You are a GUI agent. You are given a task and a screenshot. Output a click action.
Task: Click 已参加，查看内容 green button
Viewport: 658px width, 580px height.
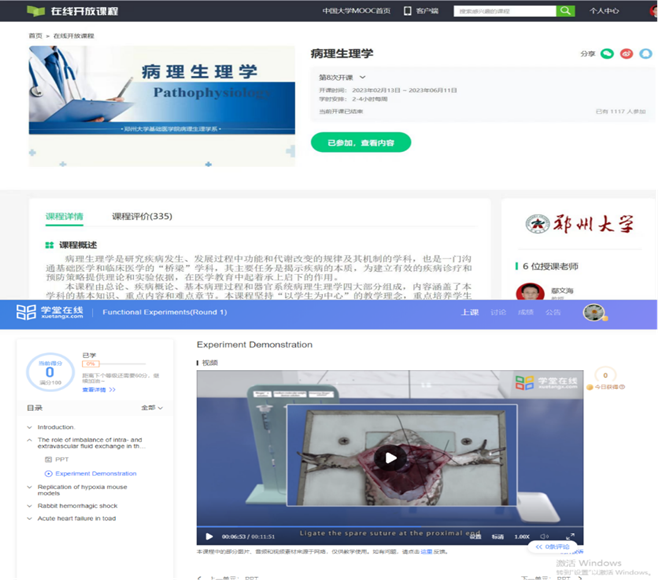(x=361, y=143)
